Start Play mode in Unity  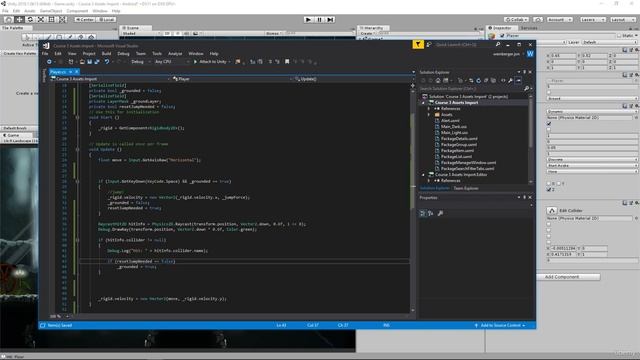click(309, 20)
